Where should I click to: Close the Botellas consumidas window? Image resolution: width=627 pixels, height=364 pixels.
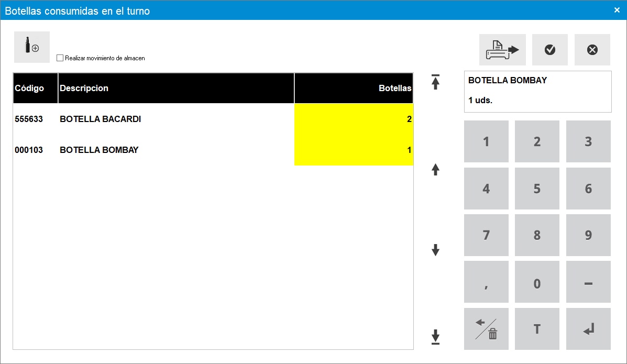click(x=617, y=10)
